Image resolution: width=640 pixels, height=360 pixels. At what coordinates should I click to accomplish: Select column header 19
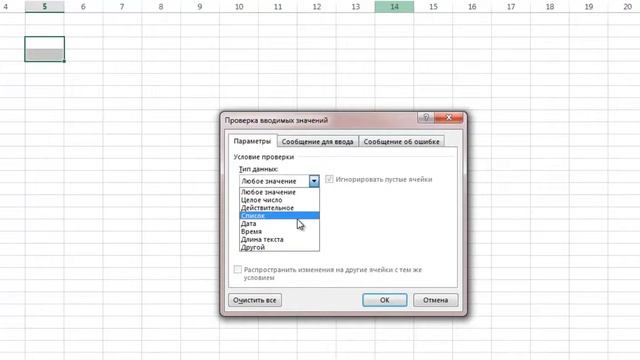(589, 7)
